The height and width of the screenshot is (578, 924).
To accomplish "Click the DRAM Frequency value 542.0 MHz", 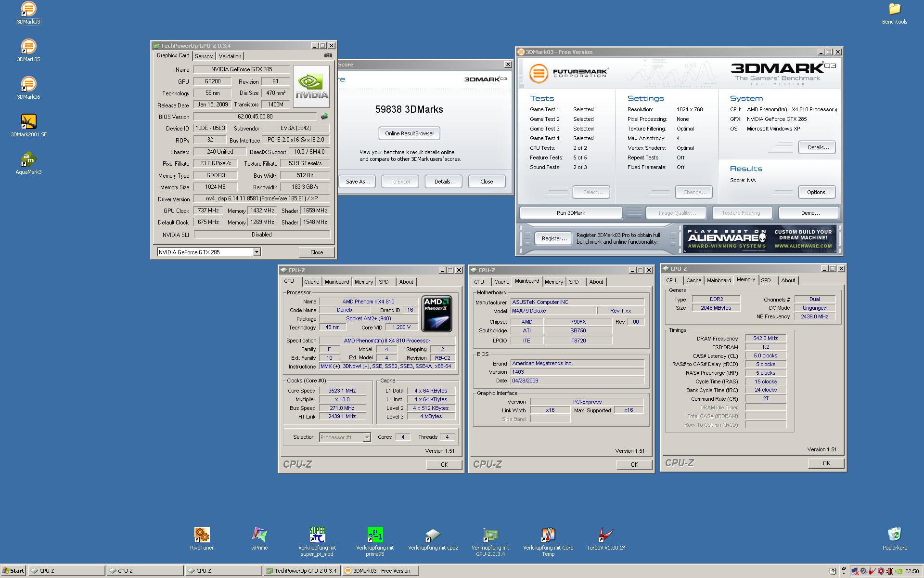I will (766, 338).
